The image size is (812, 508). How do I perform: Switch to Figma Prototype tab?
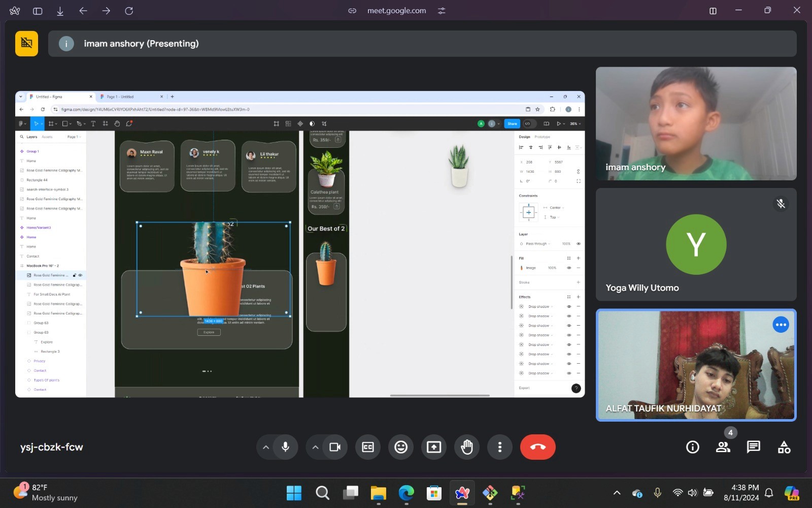coord(542,137)
